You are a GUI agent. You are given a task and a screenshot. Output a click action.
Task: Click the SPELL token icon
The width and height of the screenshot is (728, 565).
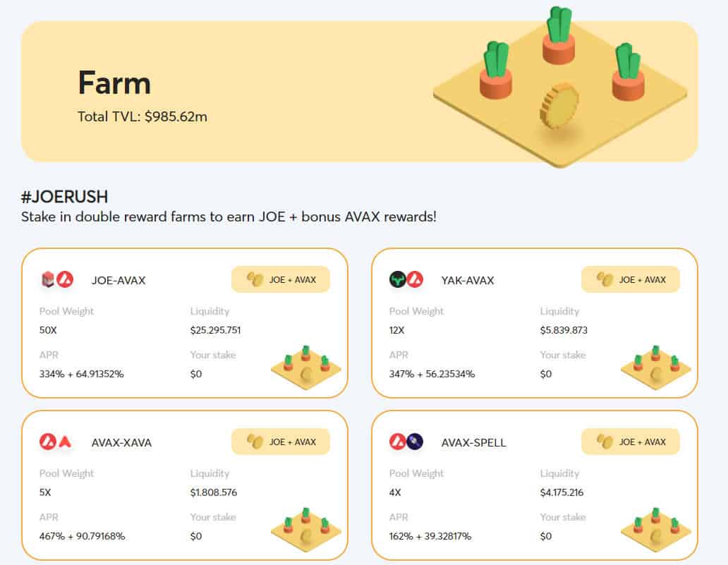pos(416,442)
